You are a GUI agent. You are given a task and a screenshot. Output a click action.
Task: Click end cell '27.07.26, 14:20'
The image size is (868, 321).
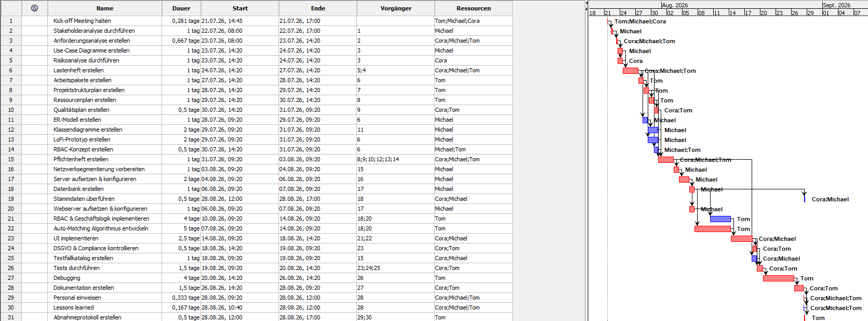(318, 70)
